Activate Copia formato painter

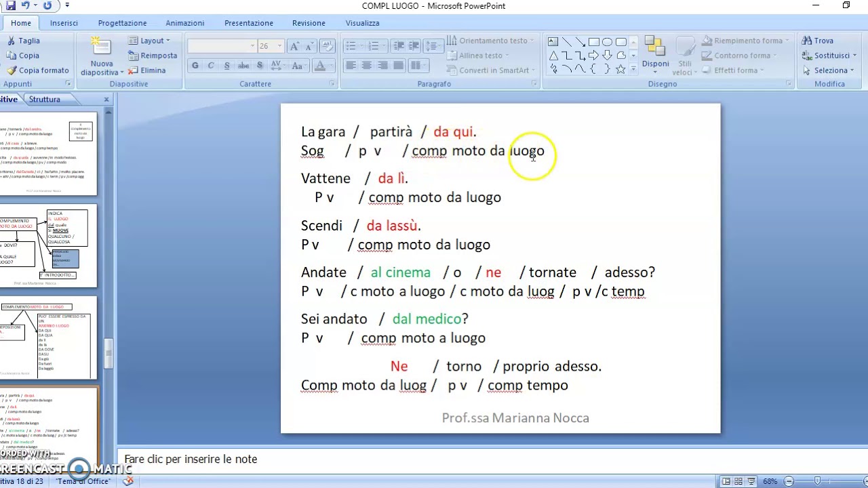(37, 70)
